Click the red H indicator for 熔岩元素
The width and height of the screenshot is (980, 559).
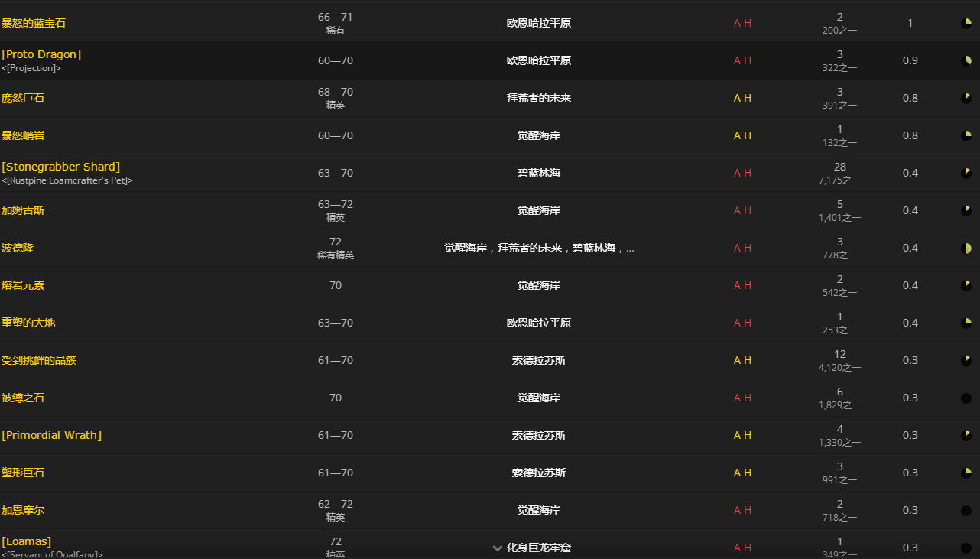(746, 285)
